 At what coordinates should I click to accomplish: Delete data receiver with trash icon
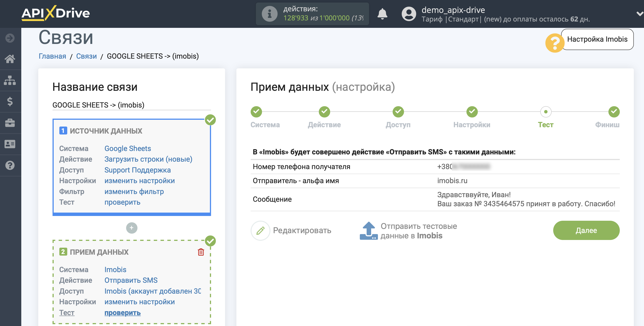click(201, 252)
